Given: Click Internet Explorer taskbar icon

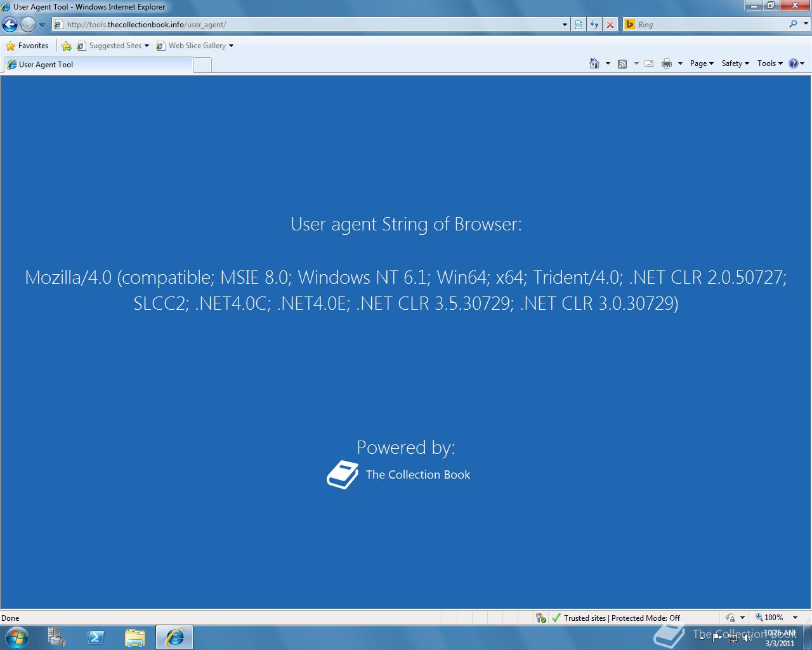Looking at the screenshot, I should tap(174, 637).
